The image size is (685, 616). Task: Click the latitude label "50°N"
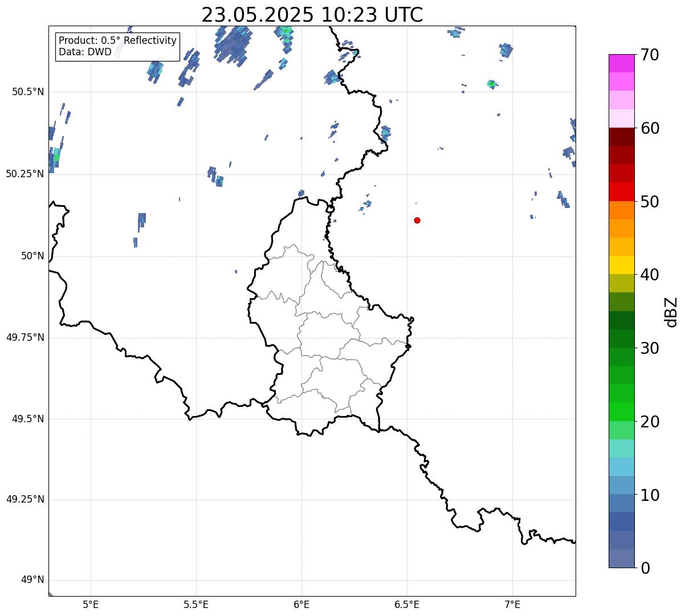coord(32,256)
